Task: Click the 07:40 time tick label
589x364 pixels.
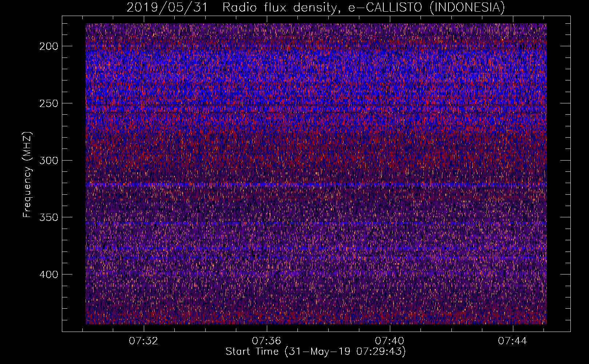Action: pyautogui.click(x=390, y=341)
